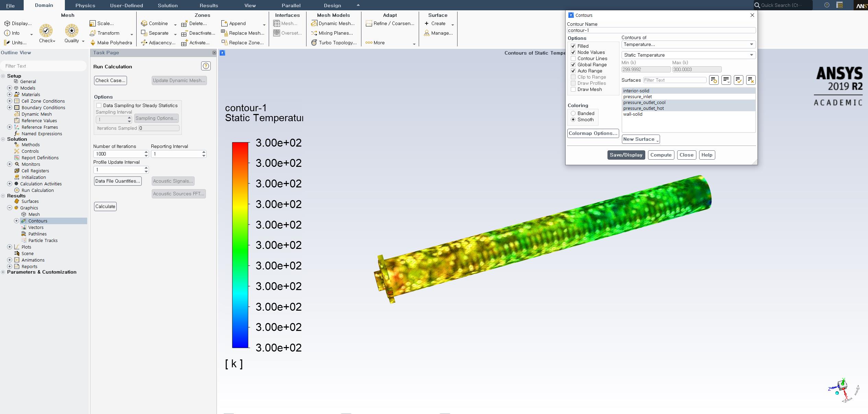Image resolution: width=868 pixels, height=414 pixels.
Task: Click the Calculate button
Action: [x=105, y=206]
